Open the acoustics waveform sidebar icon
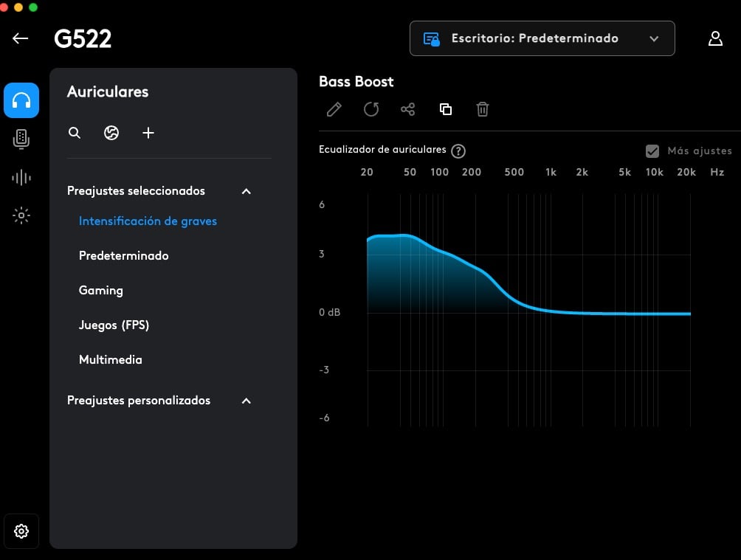This screenshot has height=560, width=741. [21, 178]
